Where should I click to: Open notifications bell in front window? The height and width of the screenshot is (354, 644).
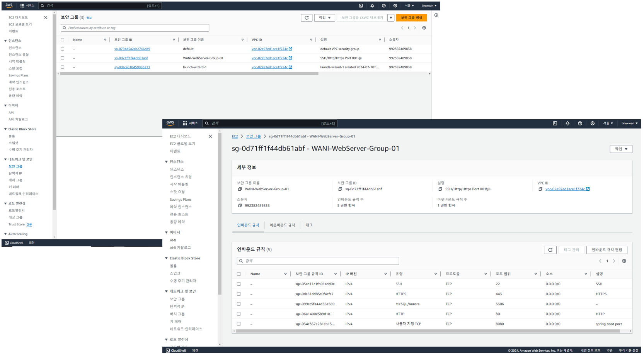tap(567, 123)
